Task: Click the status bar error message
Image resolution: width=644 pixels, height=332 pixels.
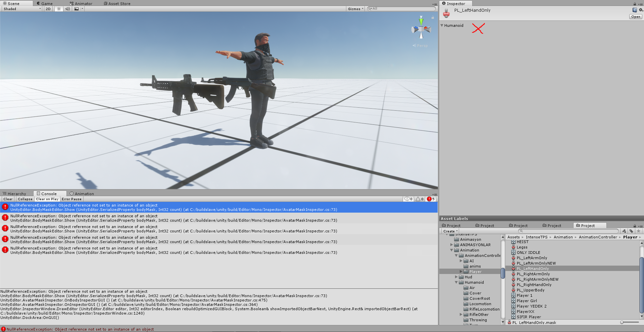Action: (77, 329)
